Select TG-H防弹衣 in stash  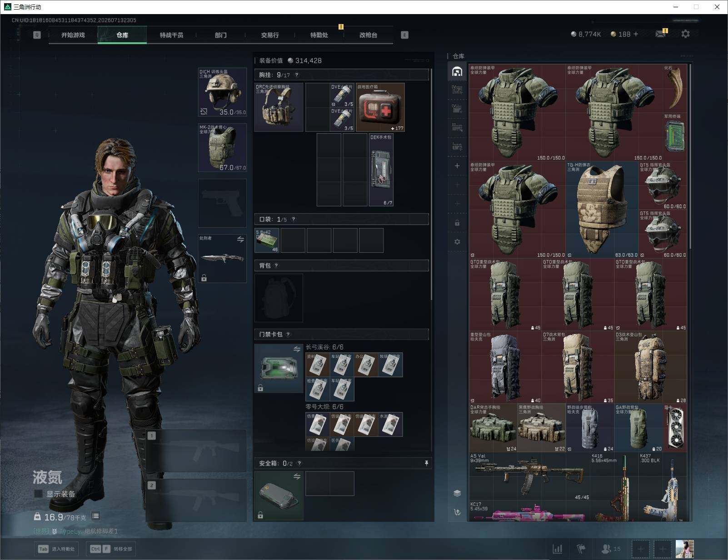(x=602, y=210)
